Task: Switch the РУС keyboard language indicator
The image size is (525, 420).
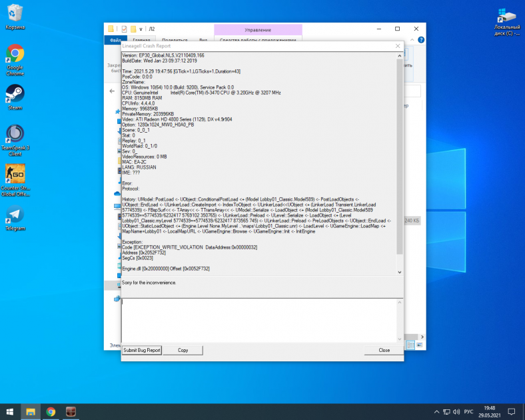Action: click(x=468, y=411)
